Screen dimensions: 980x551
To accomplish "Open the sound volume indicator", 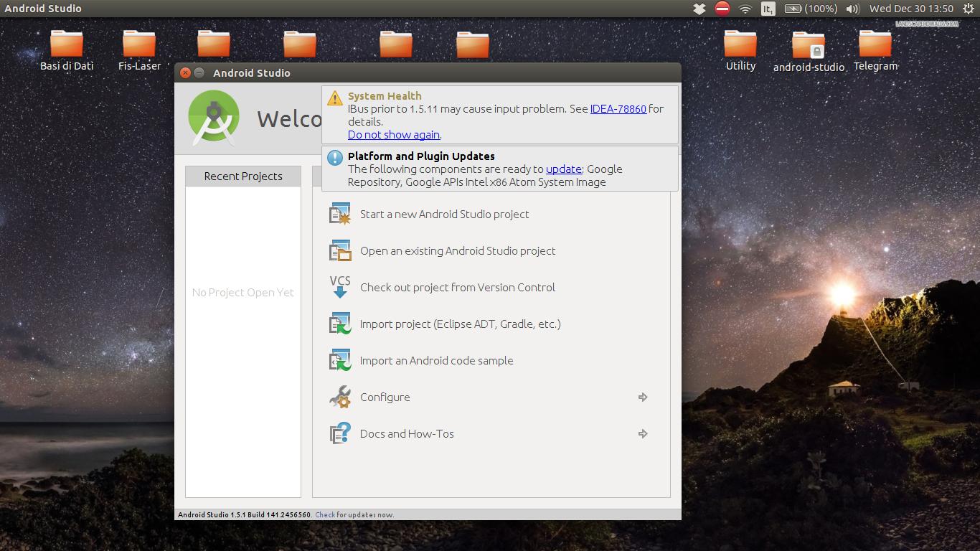I will [853, 9].
